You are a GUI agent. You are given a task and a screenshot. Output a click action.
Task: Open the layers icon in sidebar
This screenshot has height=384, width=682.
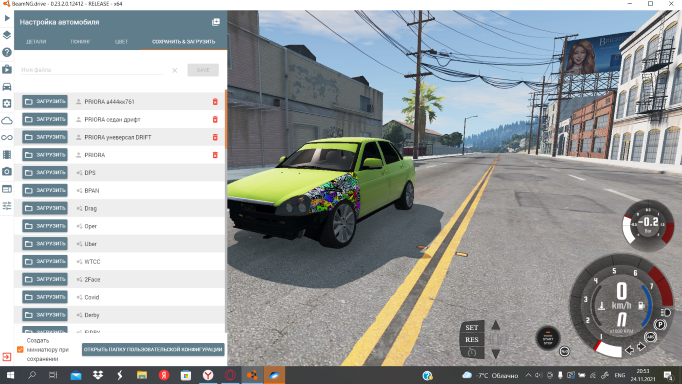7,35
